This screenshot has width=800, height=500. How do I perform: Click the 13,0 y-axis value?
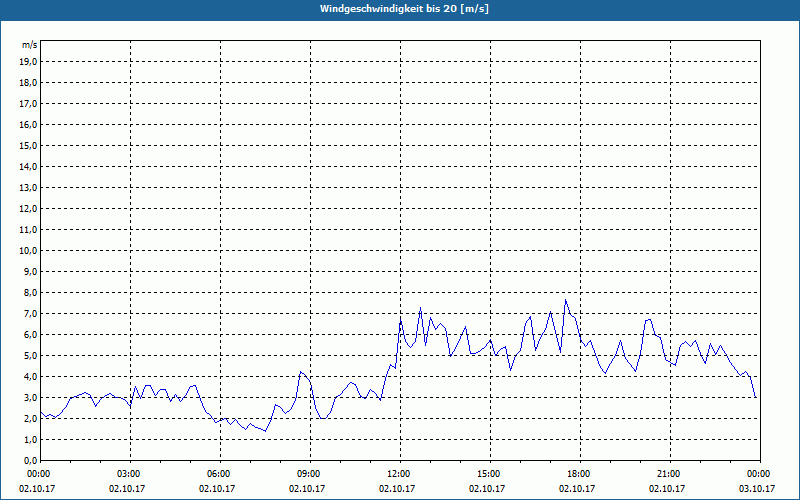(x=28, y=188)
